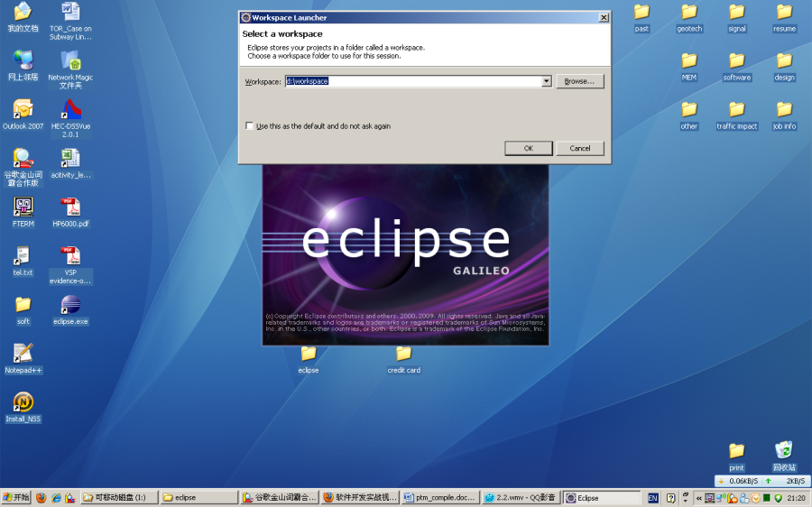Select the HEC-DSSVue 2.0.1 shortcut

(x=70, y=118)
